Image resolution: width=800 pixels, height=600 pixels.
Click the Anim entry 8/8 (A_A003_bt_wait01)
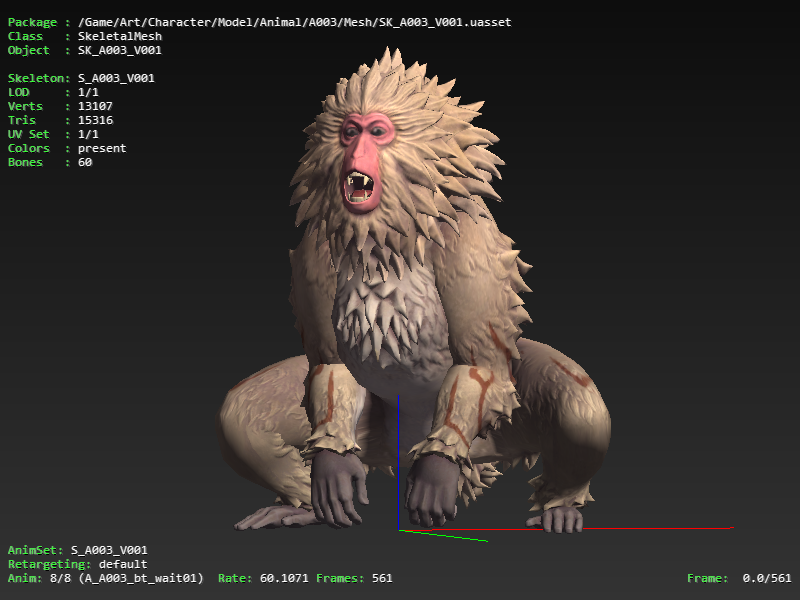coord(127,579)
